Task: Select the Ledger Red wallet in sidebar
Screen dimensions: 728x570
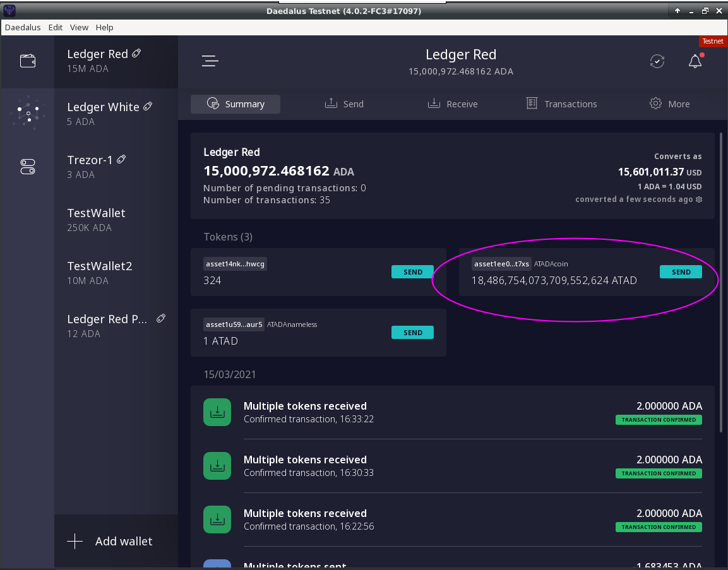Action: [x=116, y=61]
